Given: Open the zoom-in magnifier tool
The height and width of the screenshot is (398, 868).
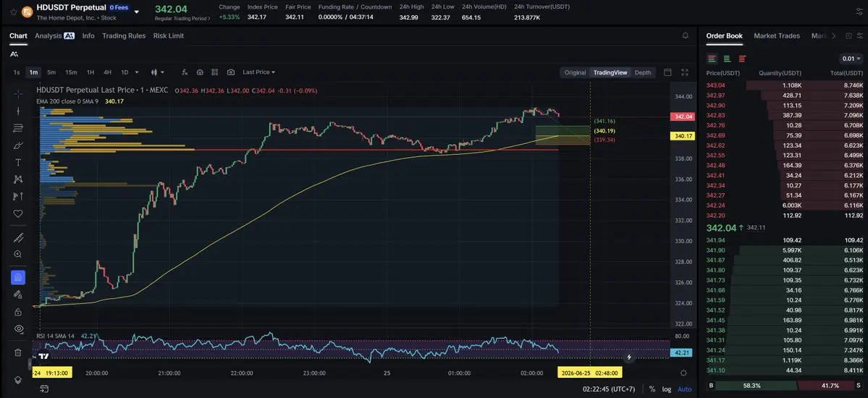Looking at the screenshot, I should [x=17, y=254].
